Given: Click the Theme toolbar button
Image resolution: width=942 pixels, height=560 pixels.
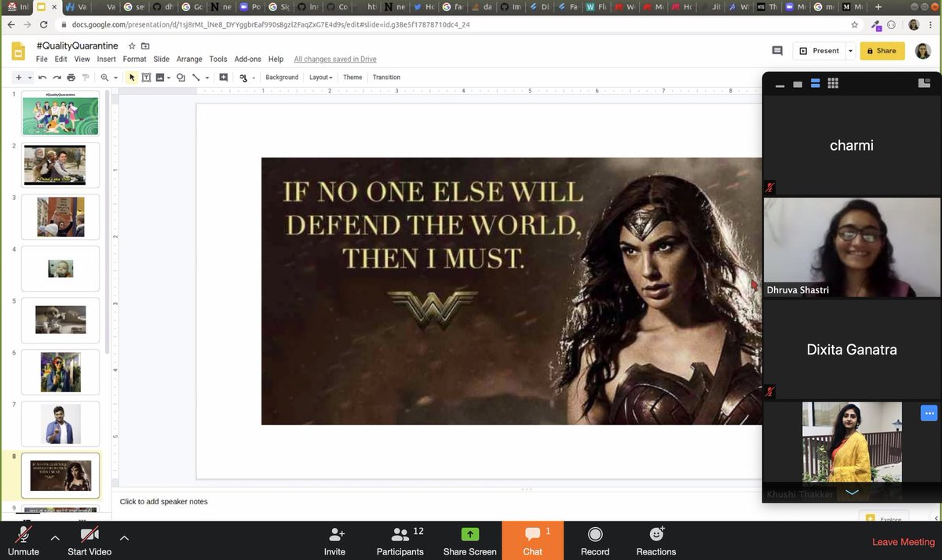Looking at the screenshot, I should [x=352, y=78].
